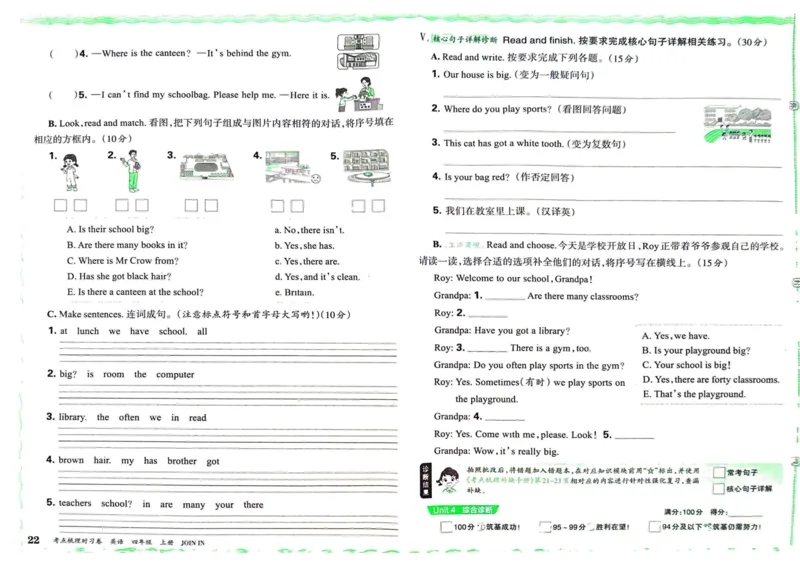Click the library picture numbered 5
800x566 pixels.
(x=367, y=166)
